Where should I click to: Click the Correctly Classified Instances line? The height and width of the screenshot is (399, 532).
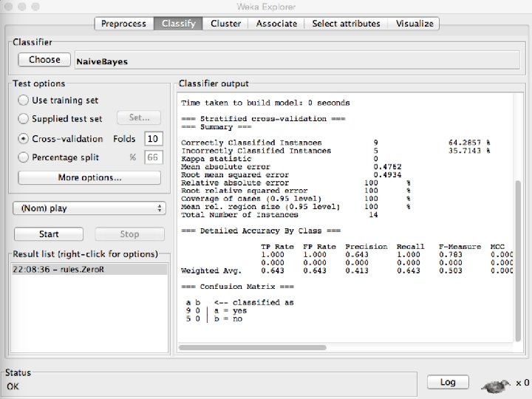point(335,143)
